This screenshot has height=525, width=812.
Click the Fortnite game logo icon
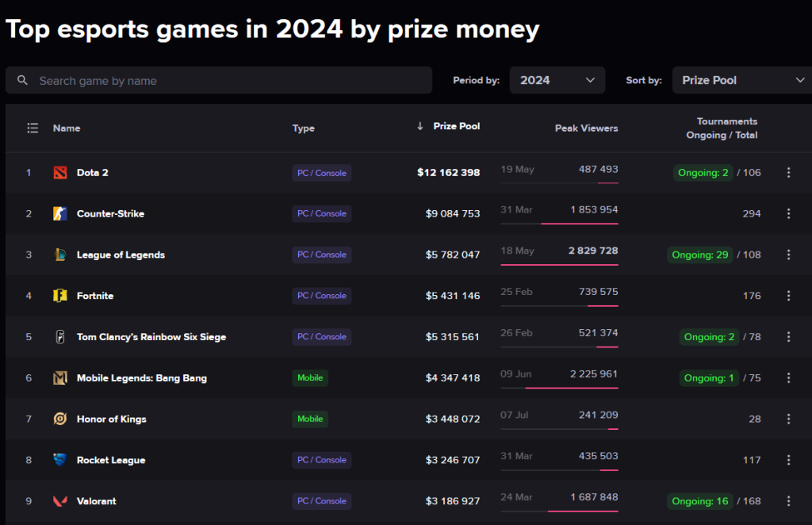[60, 296]
